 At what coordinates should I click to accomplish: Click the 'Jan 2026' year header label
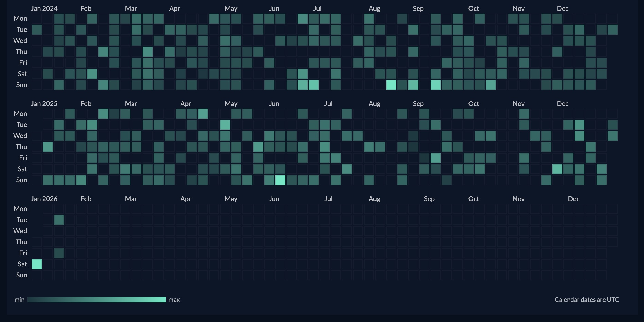click(44, 199)
